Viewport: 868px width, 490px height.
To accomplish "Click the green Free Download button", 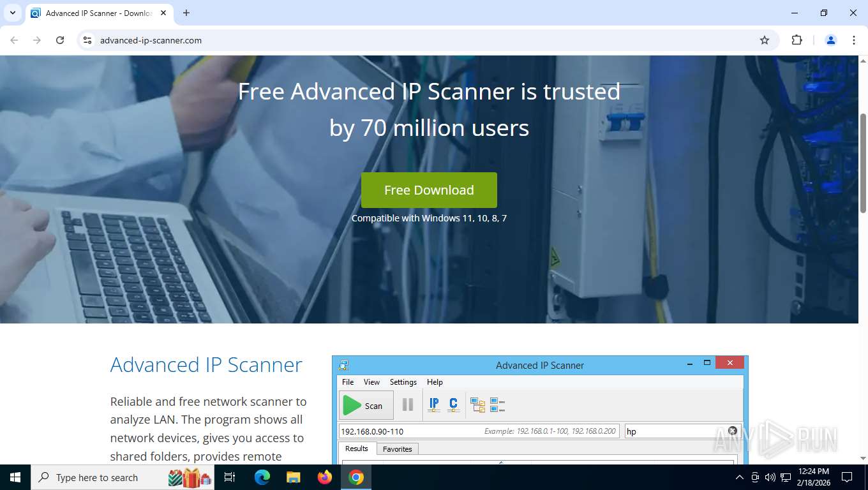I will coord(429,190).
